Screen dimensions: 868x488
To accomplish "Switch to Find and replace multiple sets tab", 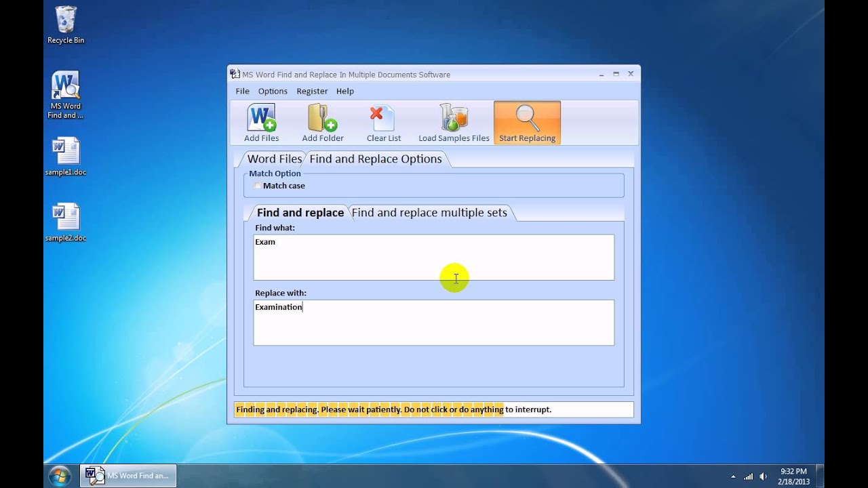I will (x=429, y=213).
